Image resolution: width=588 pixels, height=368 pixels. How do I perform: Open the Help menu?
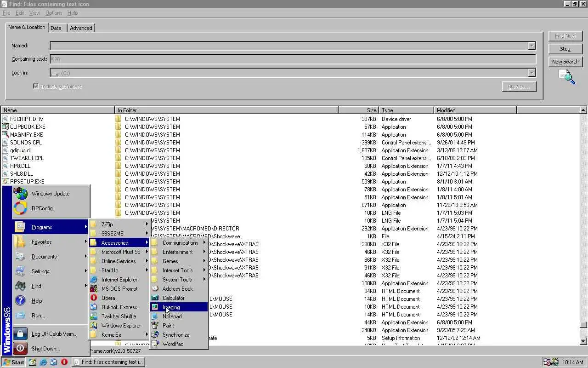[x=73, y=13]
